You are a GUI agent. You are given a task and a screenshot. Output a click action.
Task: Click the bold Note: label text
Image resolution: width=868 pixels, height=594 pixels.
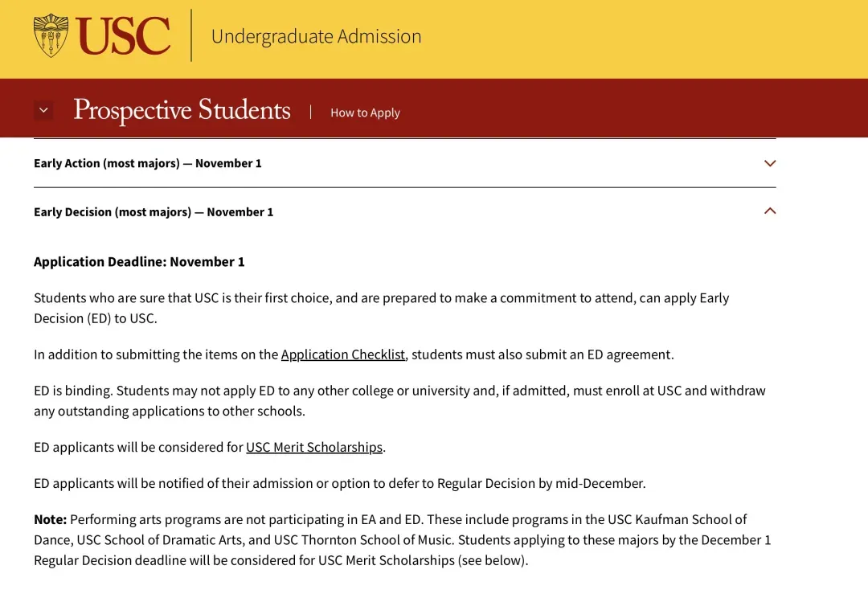(50, 519)
